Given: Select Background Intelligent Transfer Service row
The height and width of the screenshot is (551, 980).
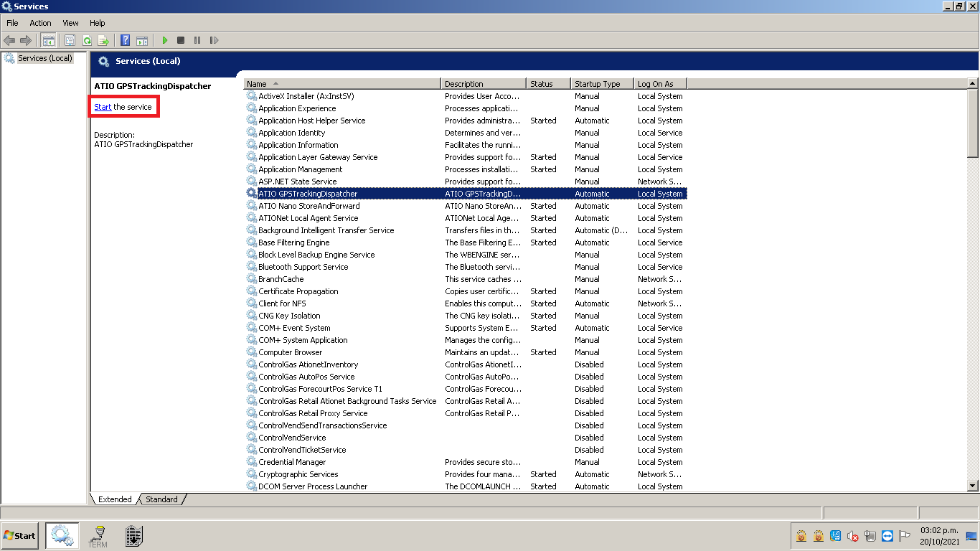Looking at the screenshot, I should pyautogui.click(x=466, y=230).
